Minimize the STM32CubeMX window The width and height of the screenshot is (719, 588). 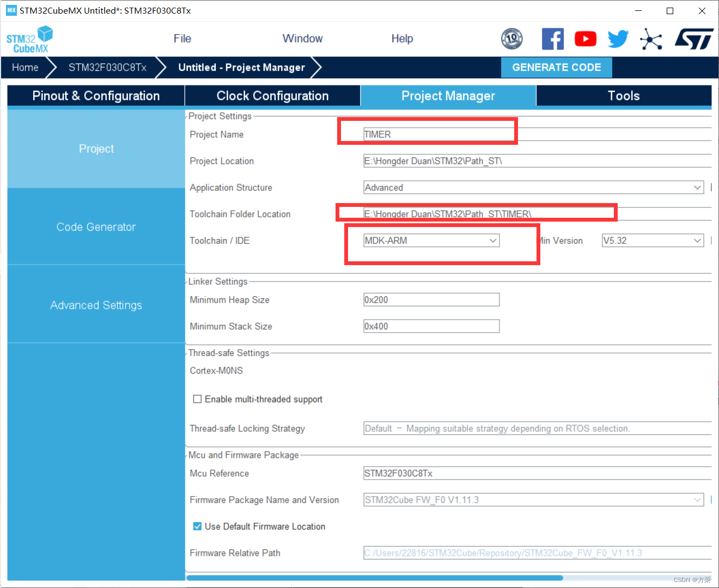pos(638,11)
